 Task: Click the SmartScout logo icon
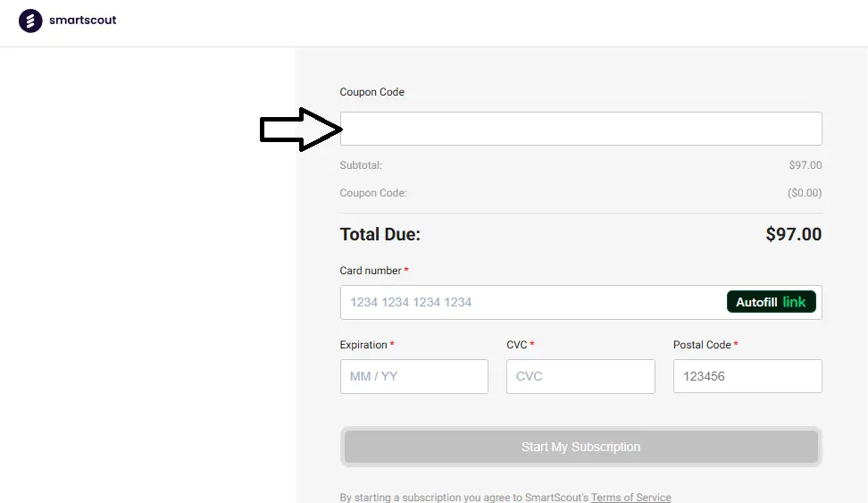[x=30, y=21]
